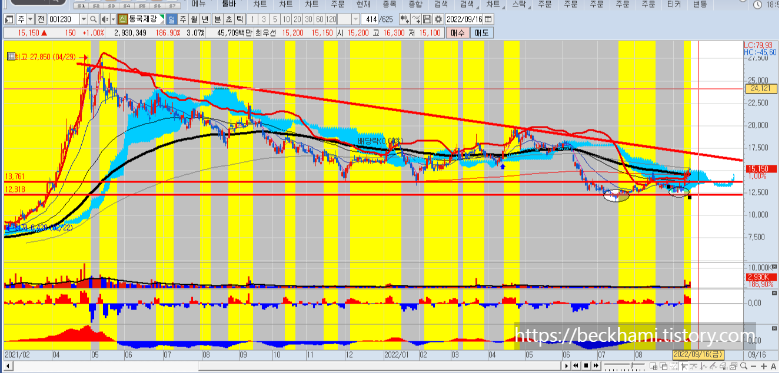Open the stock code 001230 dropdown arrow
The height and width of the screenshot is (373, 779).
pos(83,19)
